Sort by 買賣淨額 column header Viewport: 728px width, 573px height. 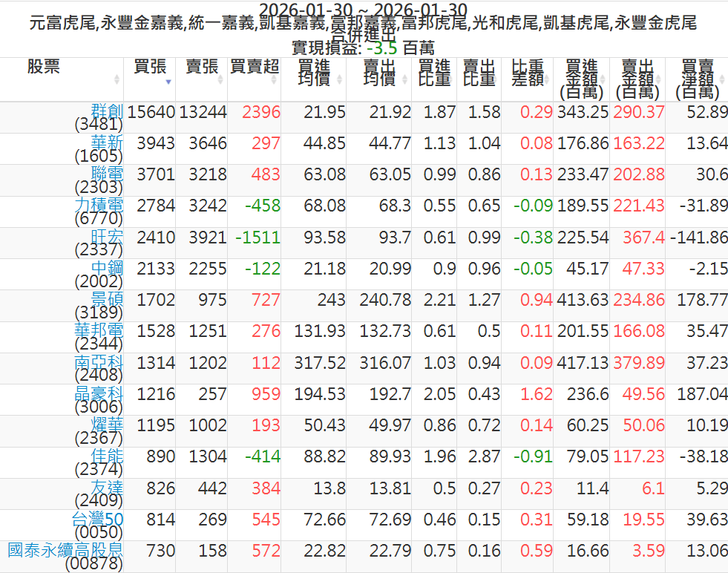pos(698,79)
